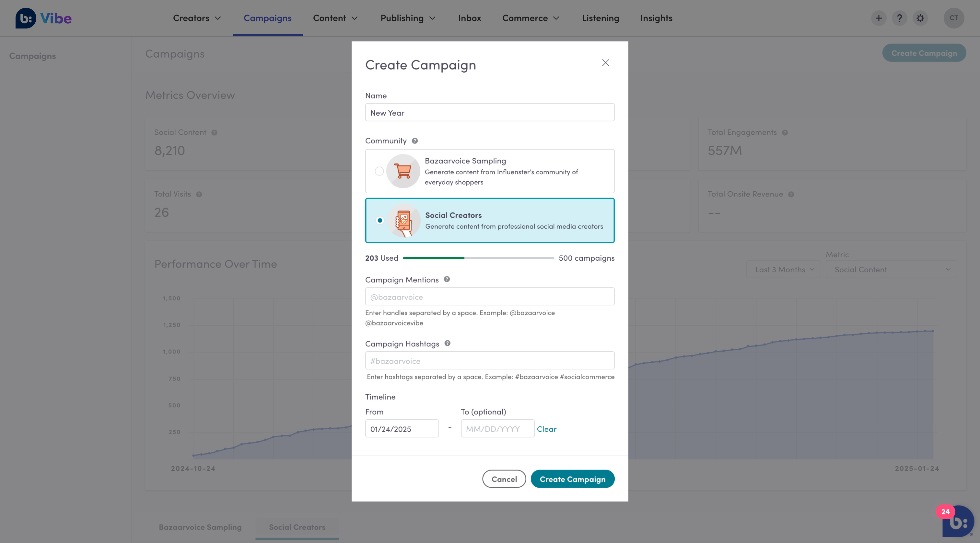Open the settings gear icon

(920, 18)
